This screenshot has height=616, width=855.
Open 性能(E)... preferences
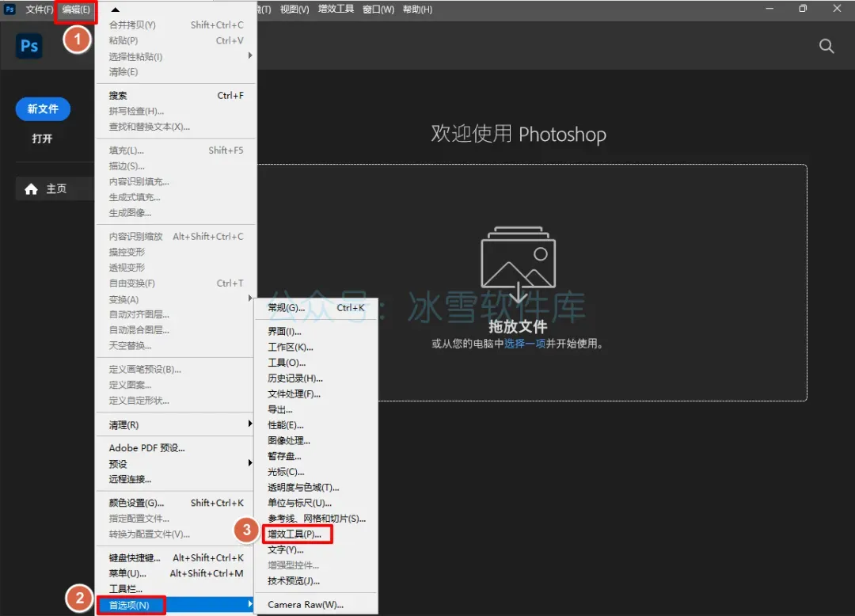(316, 425)
